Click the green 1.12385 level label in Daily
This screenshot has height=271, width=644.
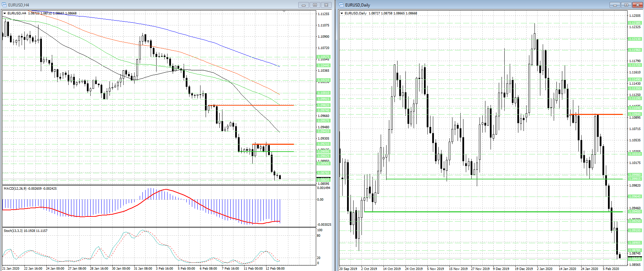[635, 23]
